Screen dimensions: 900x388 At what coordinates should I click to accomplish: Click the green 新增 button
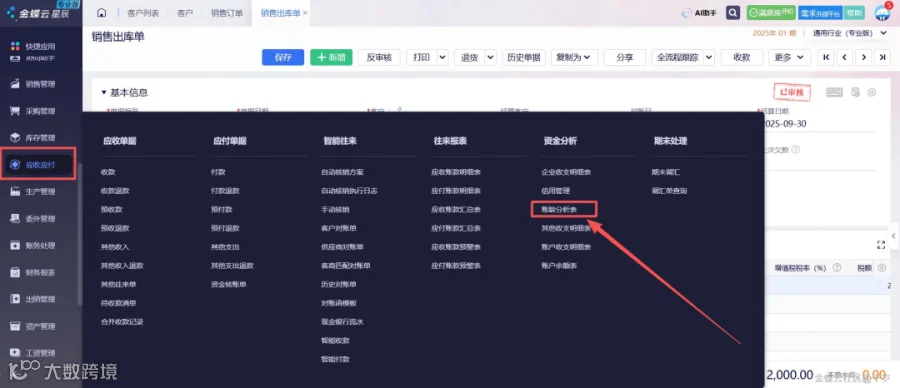pos(331,57)
